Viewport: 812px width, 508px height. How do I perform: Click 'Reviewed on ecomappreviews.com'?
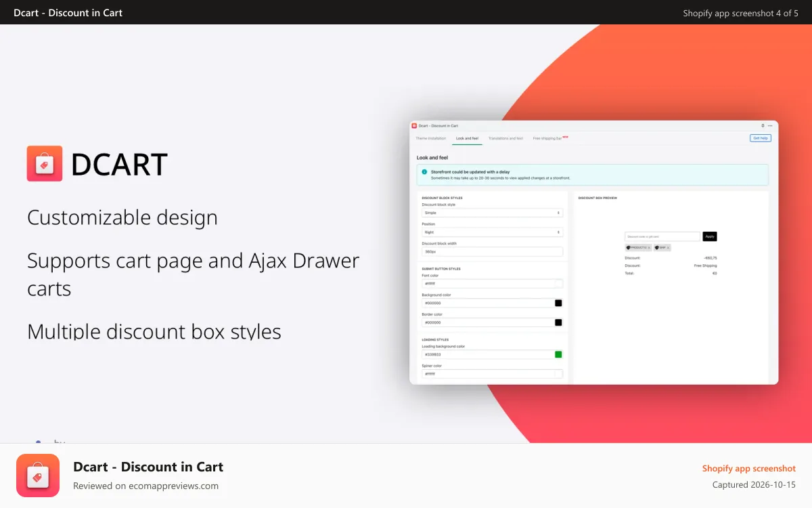[x=145, y=486]
